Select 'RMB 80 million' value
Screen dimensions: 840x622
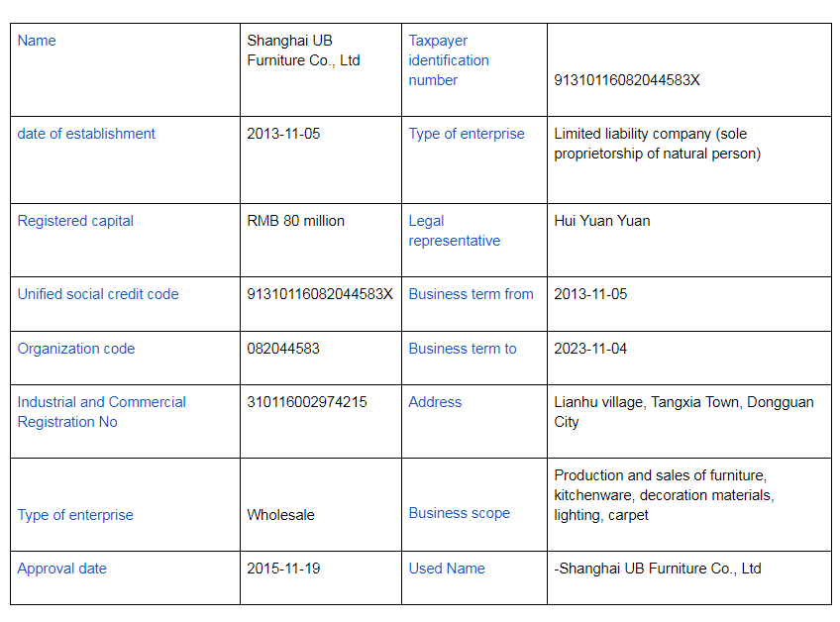(296, 221)
